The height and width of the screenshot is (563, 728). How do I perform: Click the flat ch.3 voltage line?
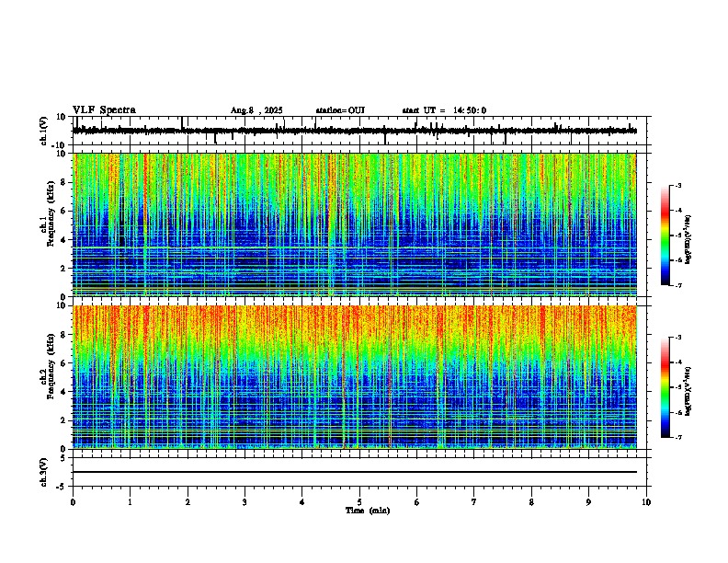click(355, 472)
